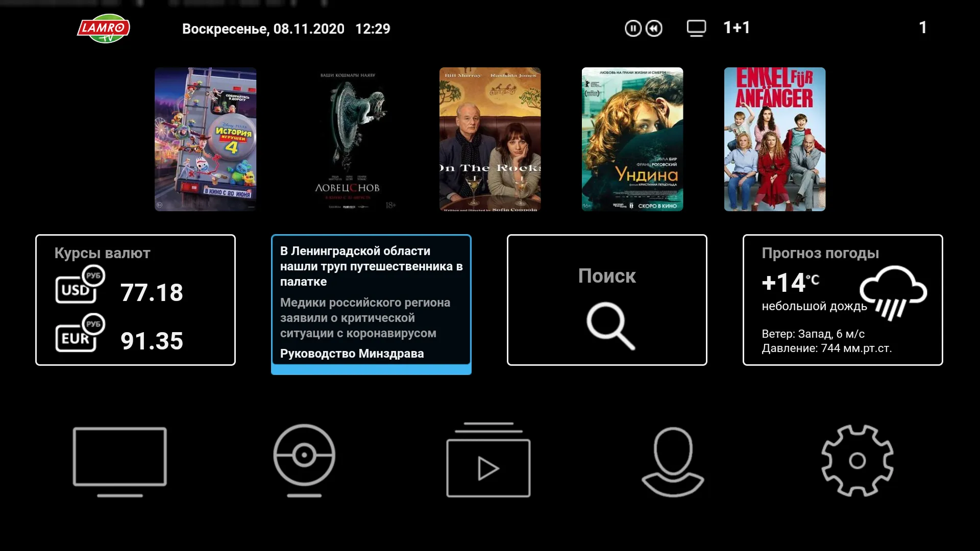Open the Курсы валют currency widget
The height and width of the screenshot is (551, 980).
pyautogui.click(x=135, y=300)
